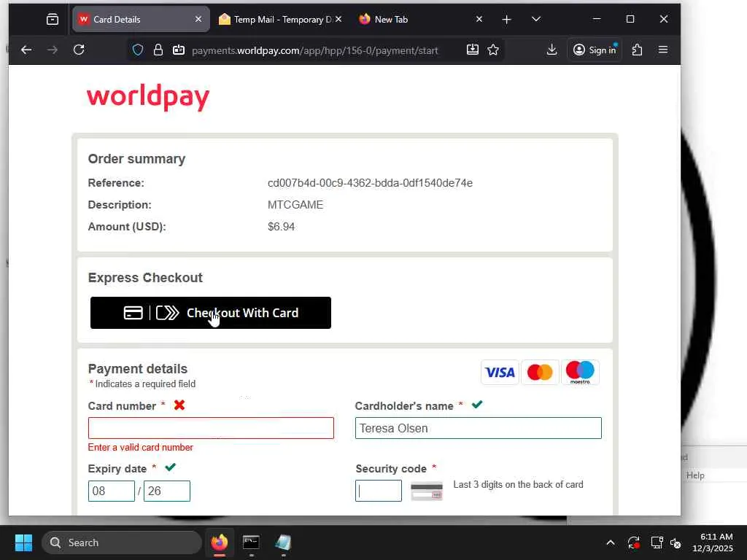747x560 pixels.
Task: Go forward to the next page
Action: [53, 50]
